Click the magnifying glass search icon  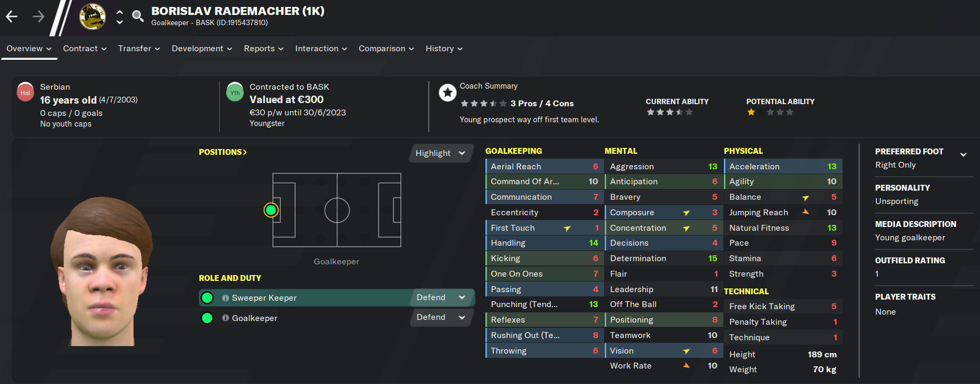click(138, 16)
